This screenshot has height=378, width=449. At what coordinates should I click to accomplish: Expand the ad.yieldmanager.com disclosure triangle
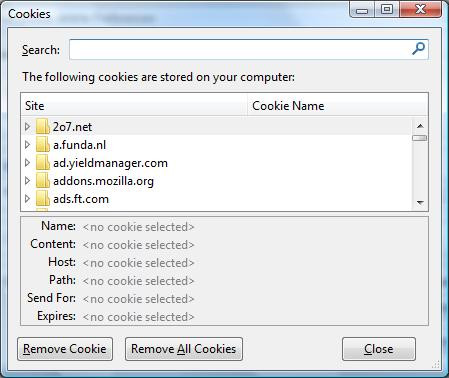[x=28, y=163]
